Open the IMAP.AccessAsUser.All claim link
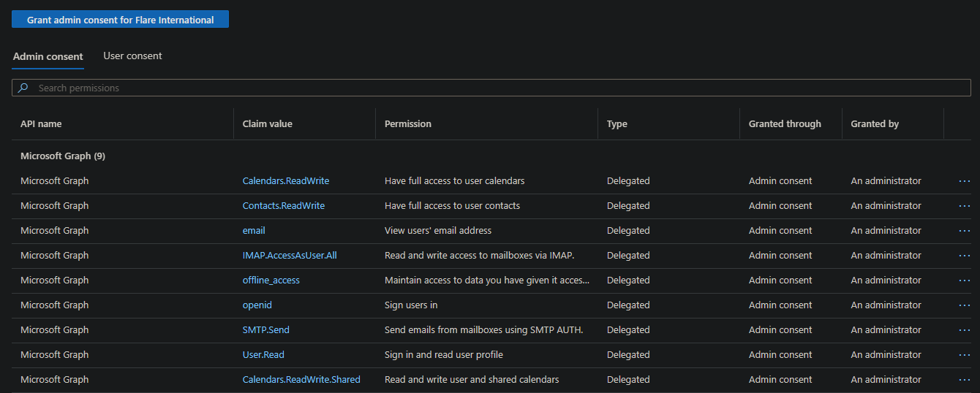The width and height of the screenshot is (980, 393). tap(290, 256)
